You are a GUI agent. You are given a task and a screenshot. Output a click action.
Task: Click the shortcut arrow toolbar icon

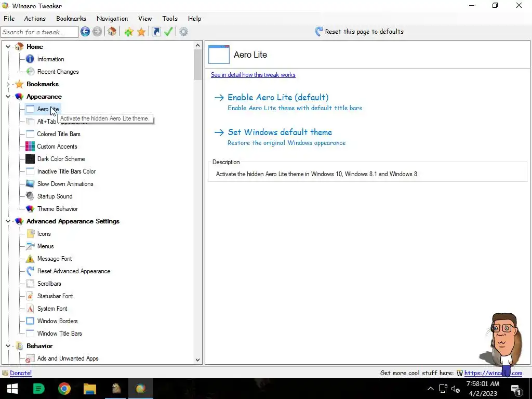pyautogui.click(x=156, y=32)
